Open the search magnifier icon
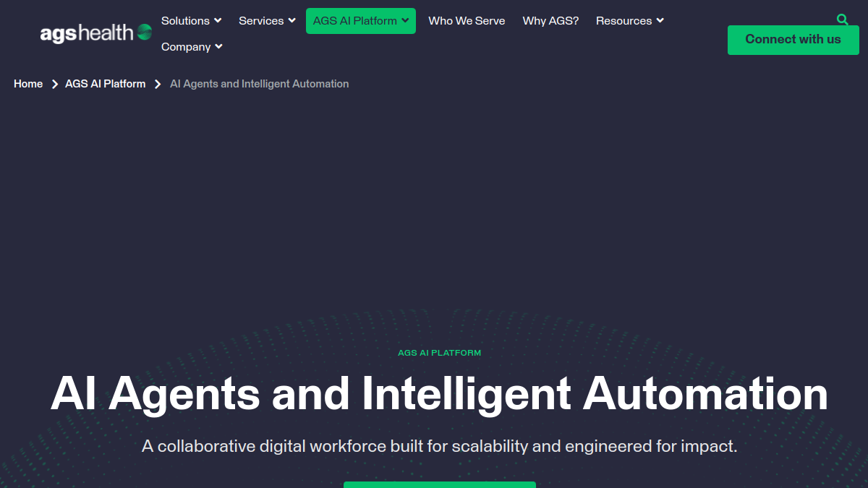868x488 pixels. pyautogui.click(x=842, y=20)
